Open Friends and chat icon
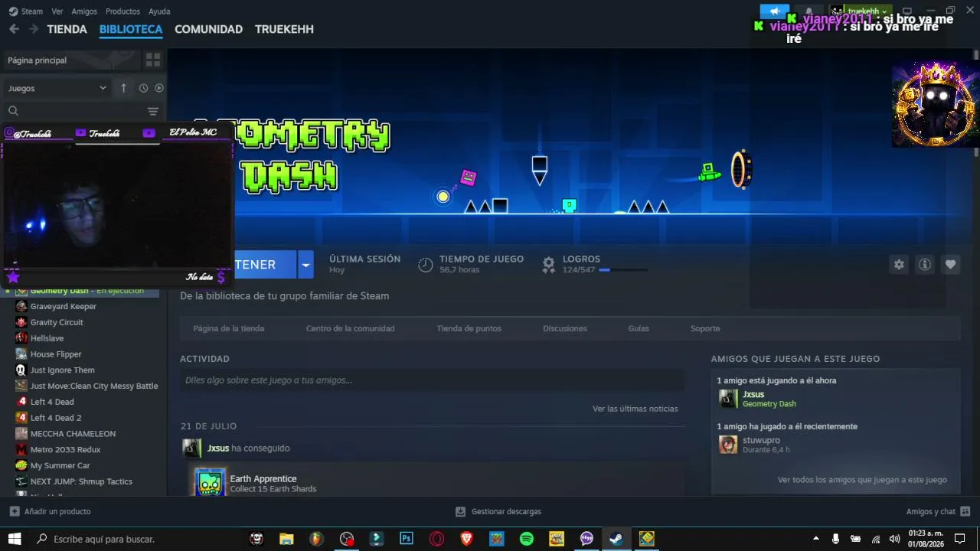 pos(965,511)
